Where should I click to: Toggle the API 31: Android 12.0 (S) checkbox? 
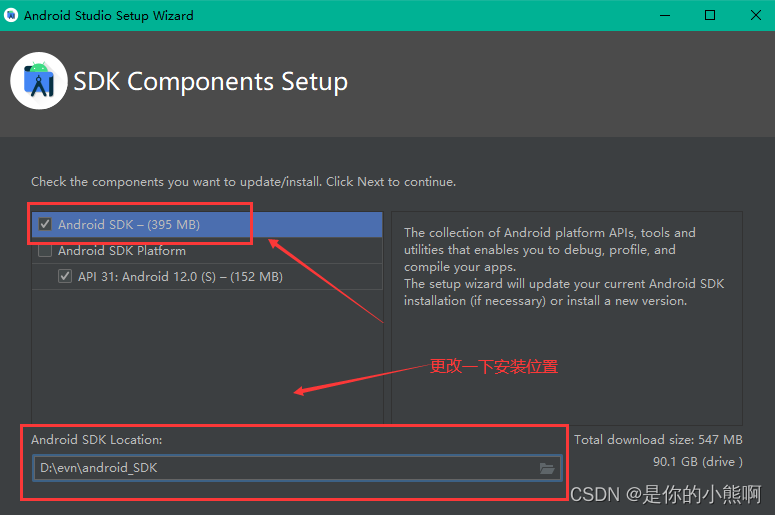click(x=65, y=276)
